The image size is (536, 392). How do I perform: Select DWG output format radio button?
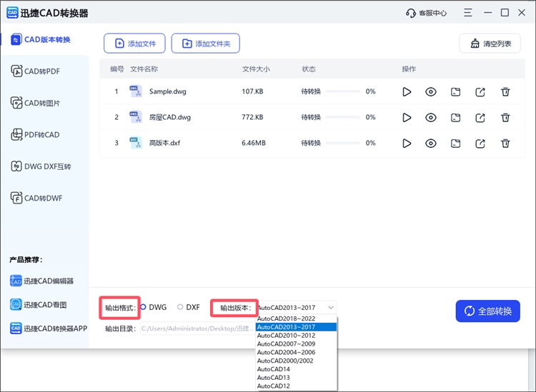click(x=143, y=307)
